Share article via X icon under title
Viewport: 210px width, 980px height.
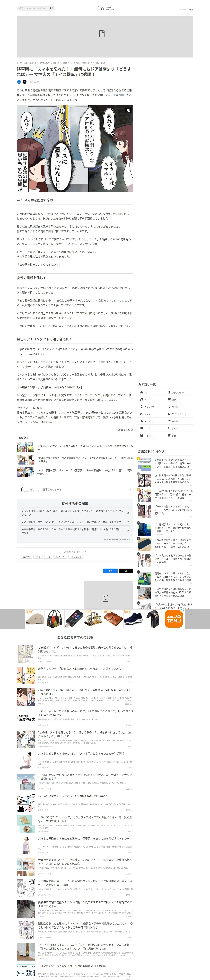tap(25, 82)
